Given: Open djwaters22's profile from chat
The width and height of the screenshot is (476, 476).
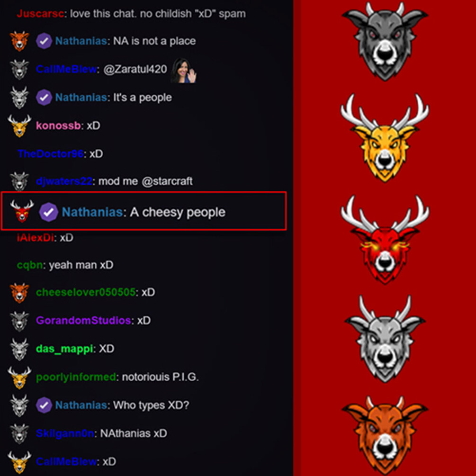Looking at the screenshot, I should pyautogui.click(x=64, y=181).
